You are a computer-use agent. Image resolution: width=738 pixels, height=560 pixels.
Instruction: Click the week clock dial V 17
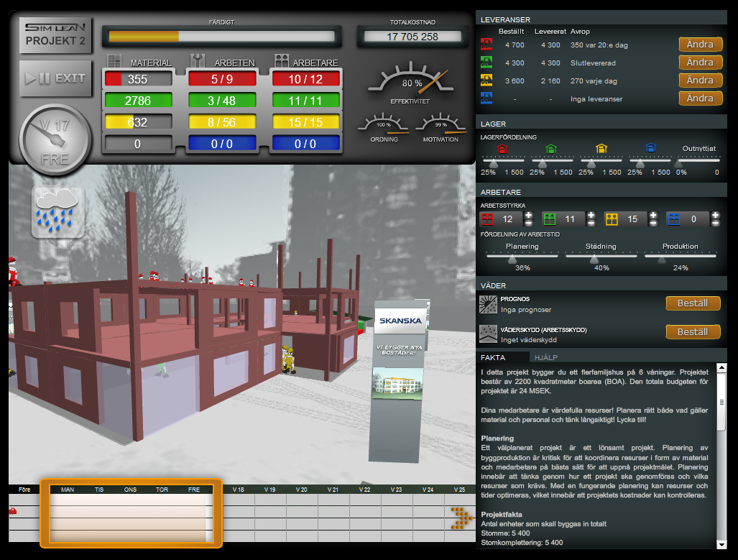(x=55, y=140)
